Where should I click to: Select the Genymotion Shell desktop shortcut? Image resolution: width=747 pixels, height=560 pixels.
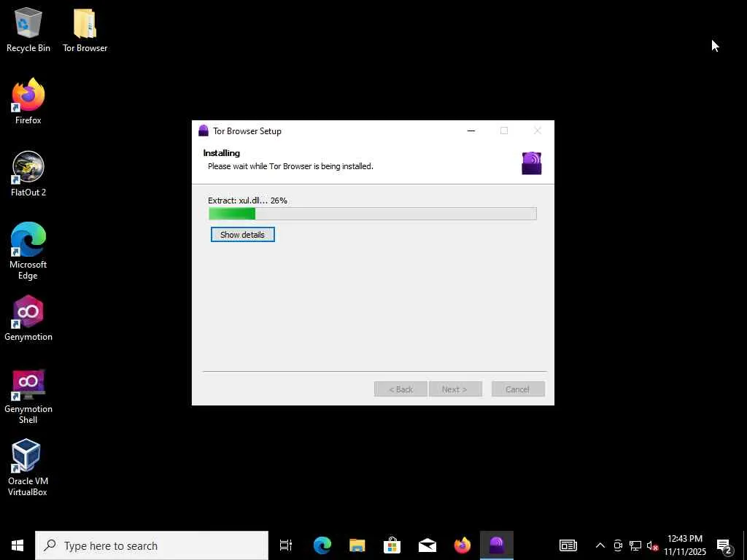[x=28, y=396]
